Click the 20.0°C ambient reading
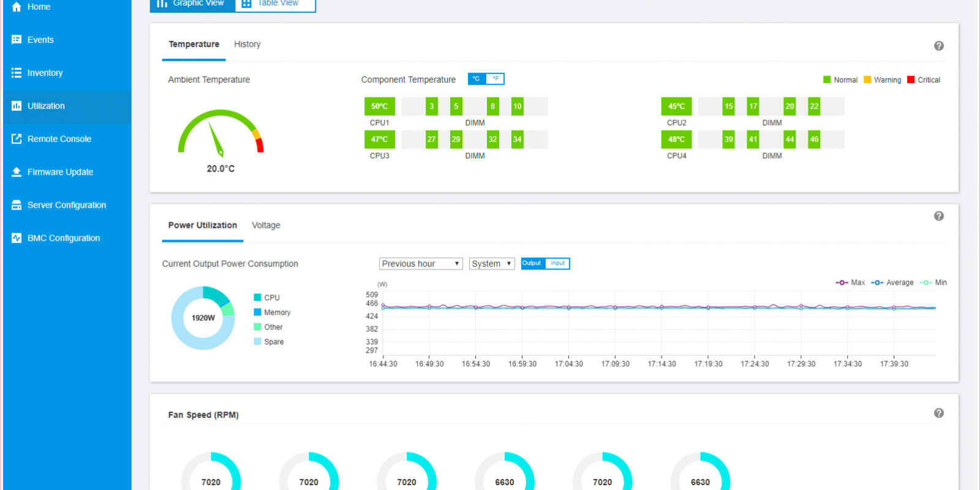 coord(221,168)
